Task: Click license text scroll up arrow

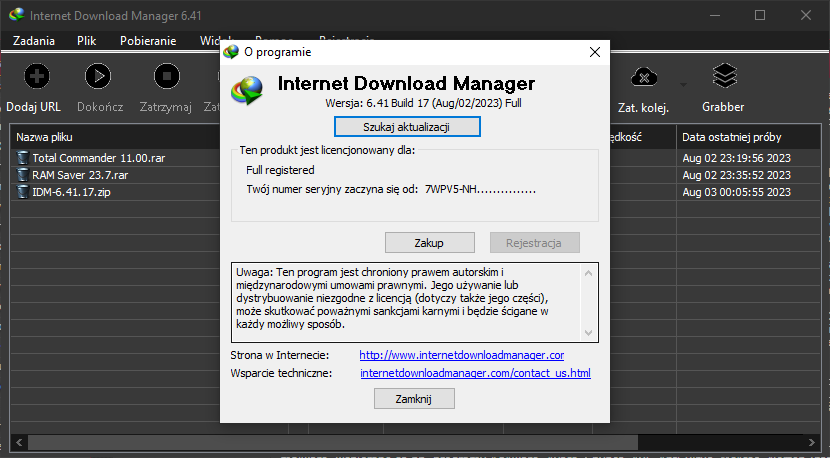Action: click(x=588, y=274)
